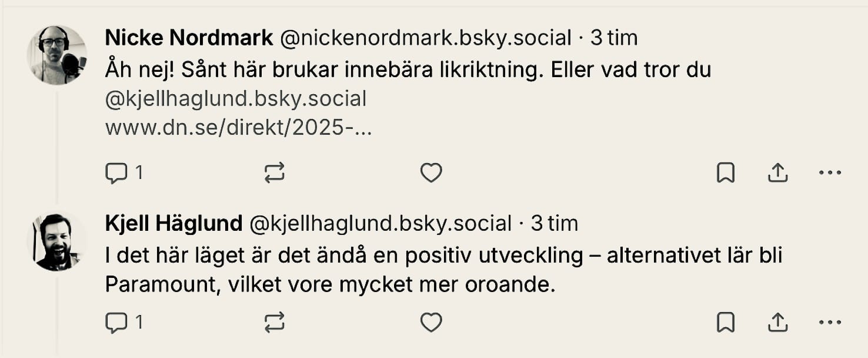Click the Kjell Häglund display name
The width and height of the screenshot is (868, 358).
point(173,223)
